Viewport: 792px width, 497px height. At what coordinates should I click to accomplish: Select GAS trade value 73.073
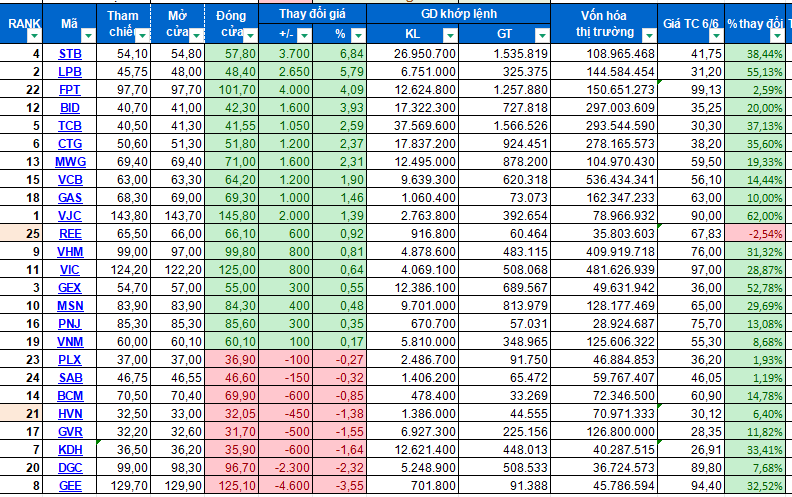pyautogui.click(x=505, y=197)
